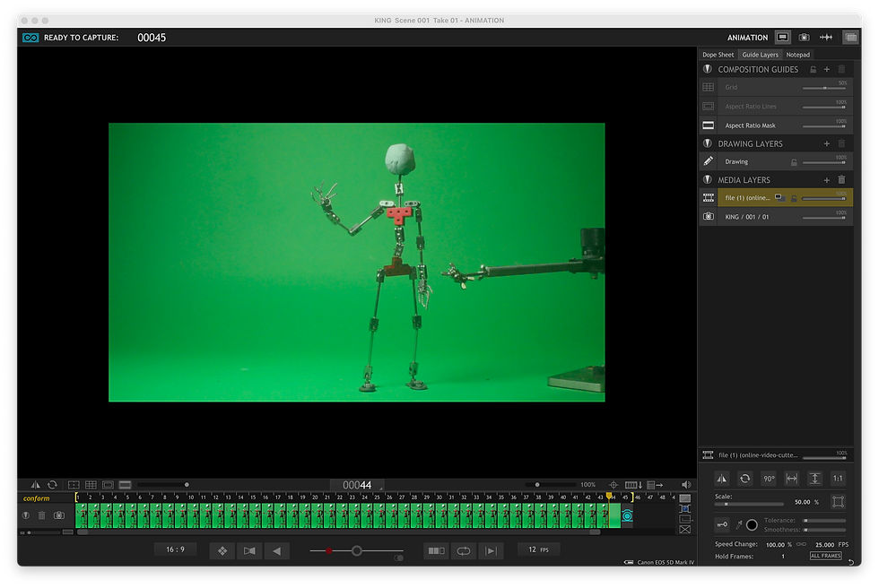Open the 12 FPS frame rate selector
This screenshot has width=879, height=588.
coord(538,550)
